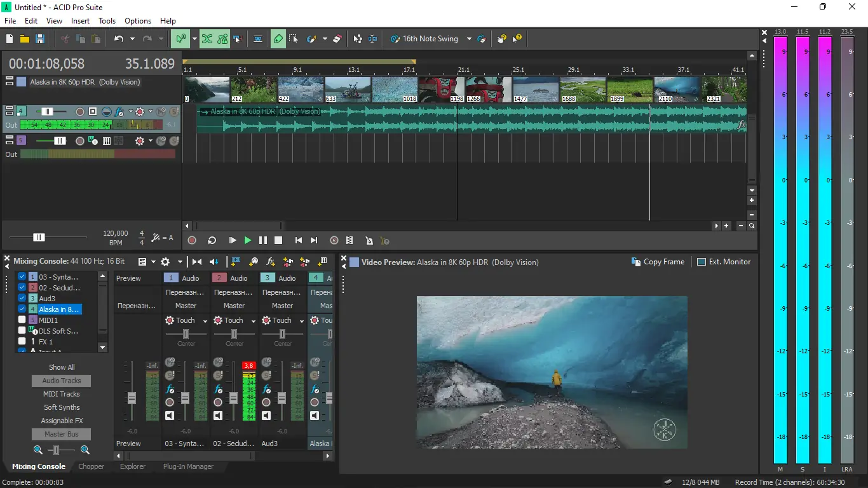Open the Insert menu
868x488 pixels.
tap(80, 21)
